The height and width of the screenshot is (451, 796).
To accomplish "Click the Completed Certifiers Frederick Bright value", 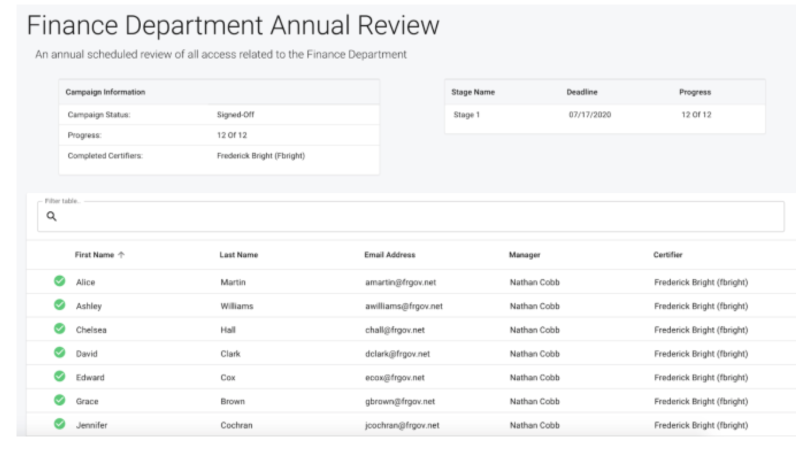I will pos(262,156).
